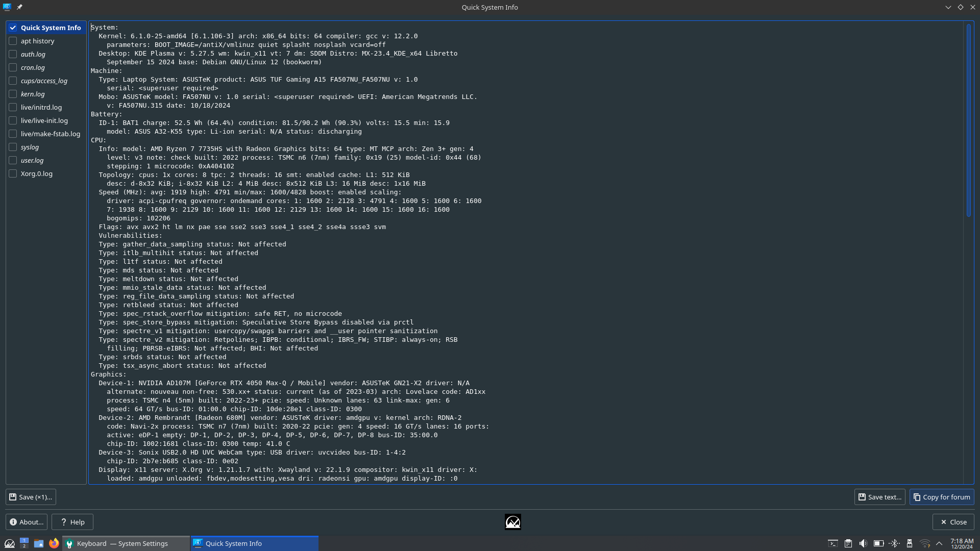Click the 'Device-3: Sonix USB2.0 HD UVC WebCam' line

click(x=252, y=453)
